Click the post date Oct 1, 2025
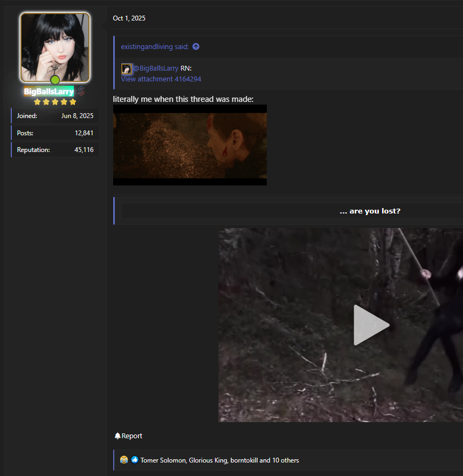Viewport: 463px width, 476px height. pos(129,18)
